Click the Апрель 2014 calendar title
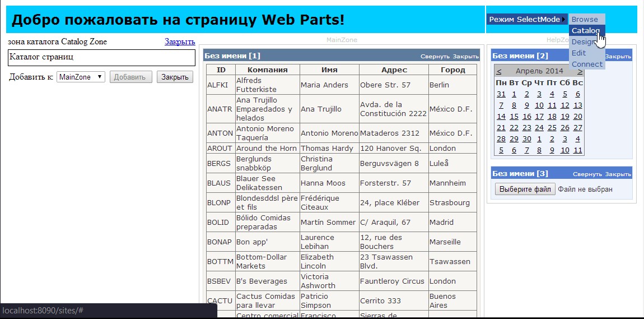The height and width of the screenshot is (319, 644). point(539,71)
